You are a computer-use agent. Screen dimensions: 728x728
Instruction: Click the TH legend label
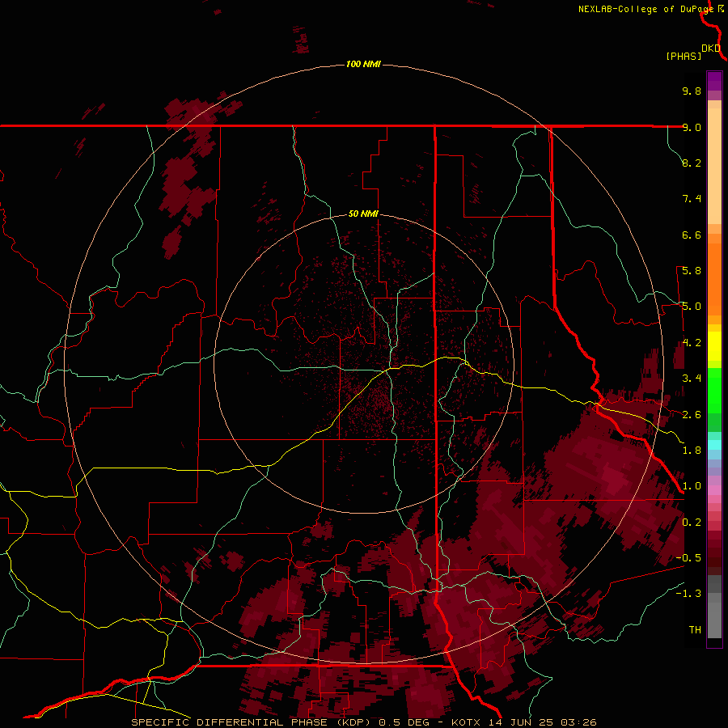pos(695,630)
